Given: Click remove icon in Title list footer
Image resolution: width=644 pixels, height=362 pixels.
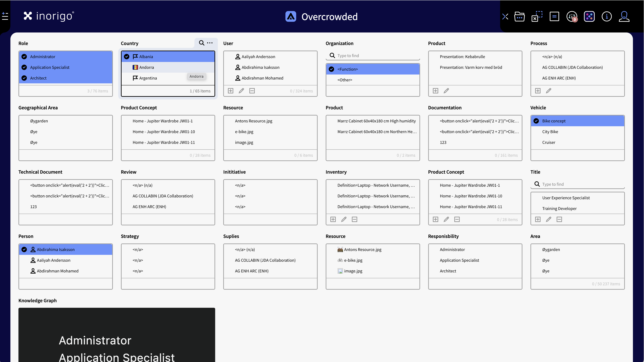Looking at the screenshot, I should [559, 220].
